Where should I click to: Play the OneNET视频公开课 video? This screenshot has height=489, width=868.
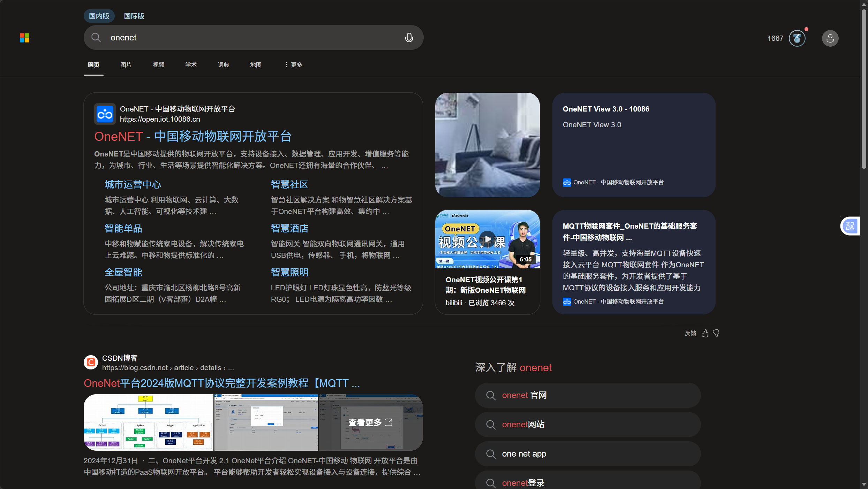click(488, 239)
